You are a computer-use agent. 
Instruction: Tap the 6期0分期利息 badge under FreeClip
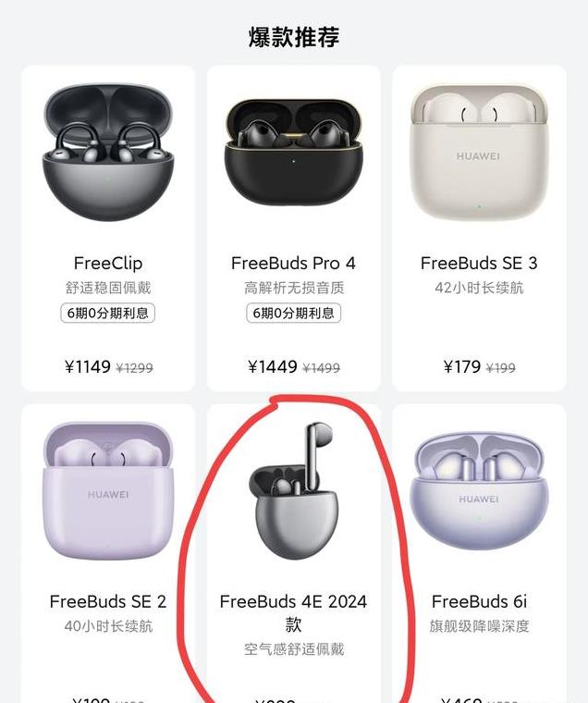point(108,313)
